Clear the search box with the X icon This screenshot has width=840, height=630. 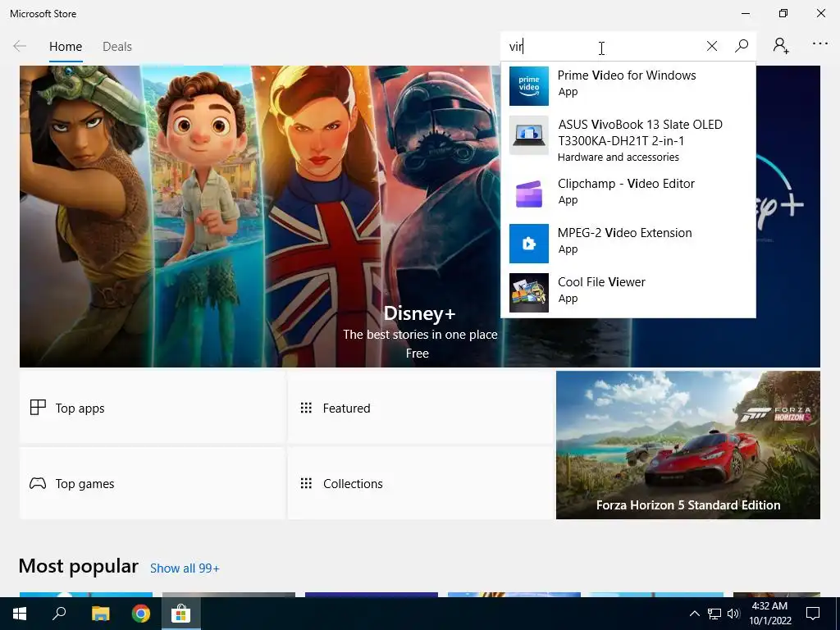pyautogui.click(x=711, y=46)
